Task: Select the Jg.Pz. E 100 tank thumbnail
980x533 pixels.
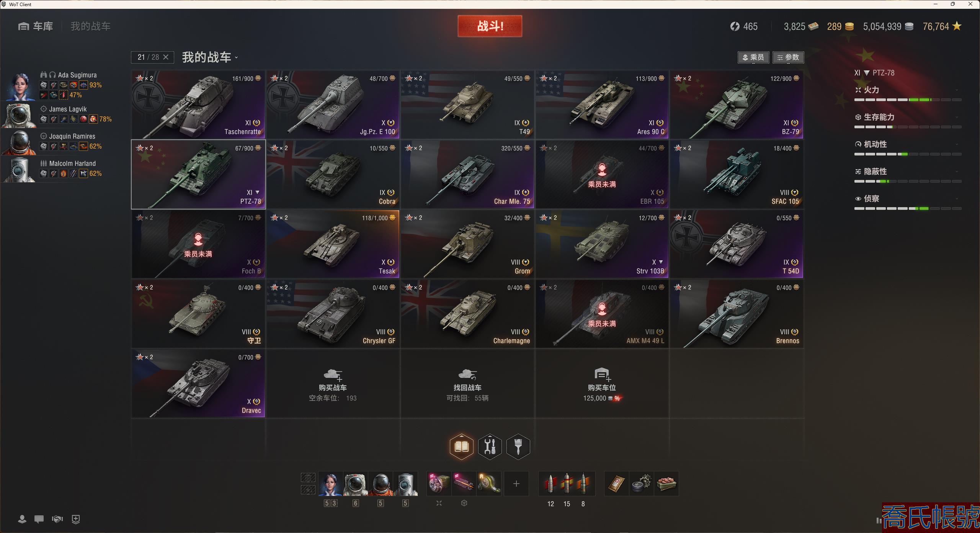Action: 333,105
